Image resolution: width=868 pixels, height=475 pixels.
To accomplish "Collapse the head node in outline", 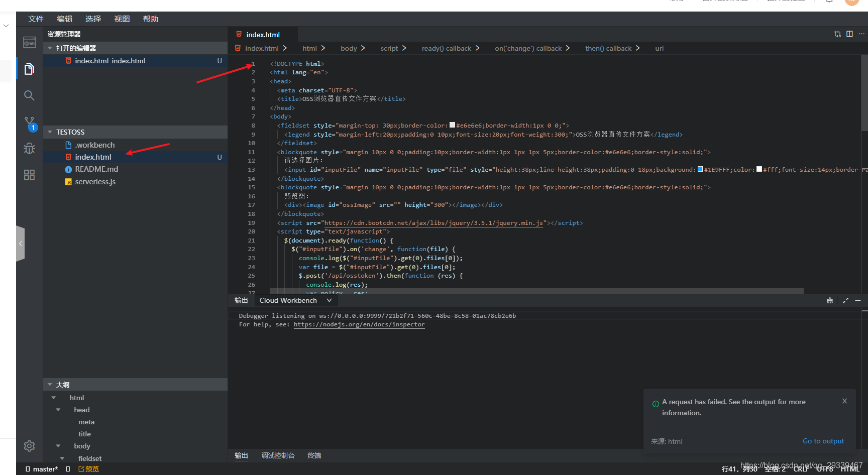I will click(x=58, y=410).
